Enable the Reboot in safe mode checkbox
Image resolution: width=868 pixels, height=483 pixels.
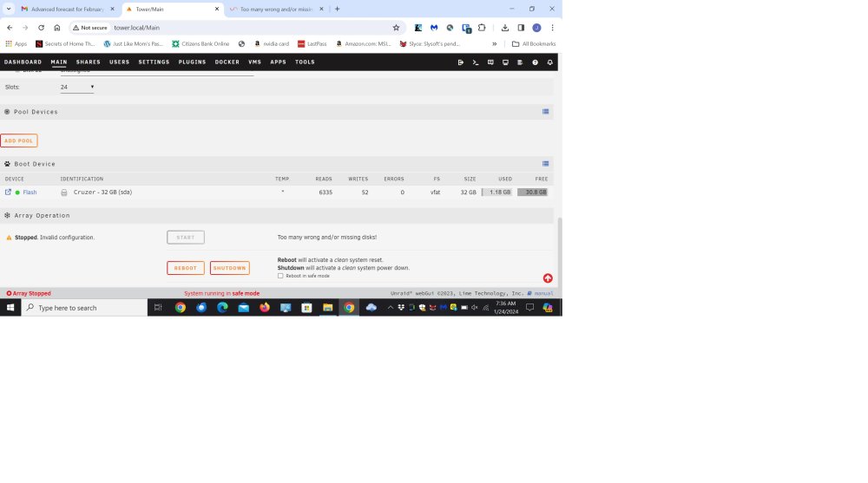tap(280, 276)
